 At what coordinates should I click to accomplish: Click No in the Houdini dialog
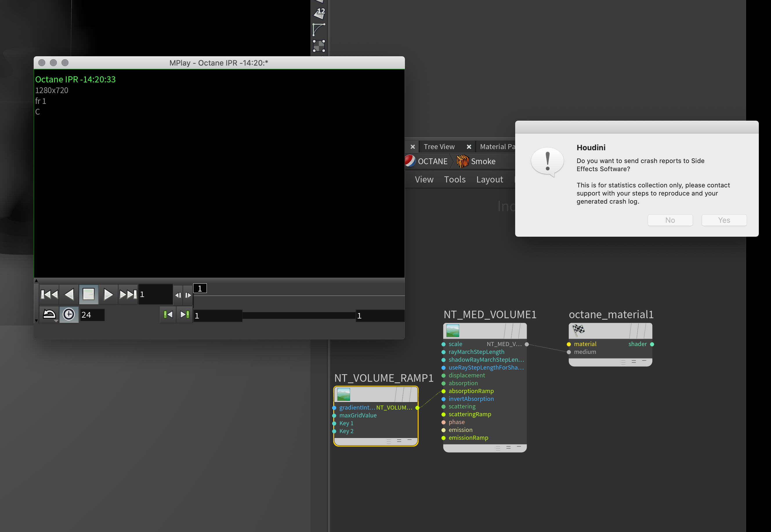coord(670,220)
